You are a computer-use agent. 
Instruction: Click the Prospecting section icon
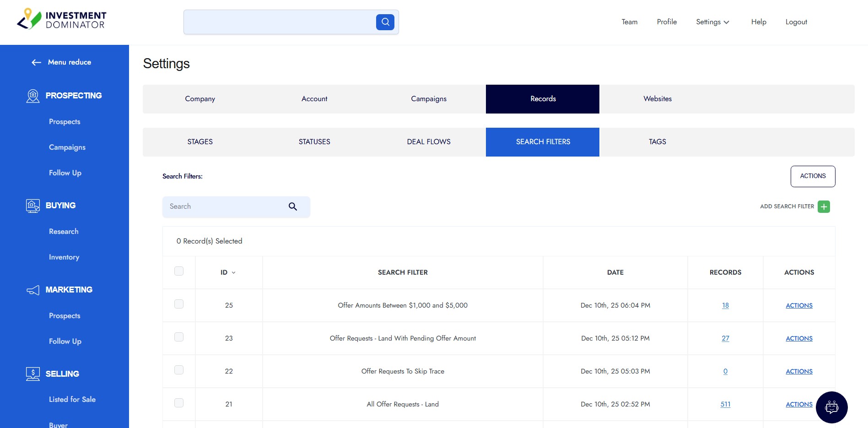coord(33,96)
